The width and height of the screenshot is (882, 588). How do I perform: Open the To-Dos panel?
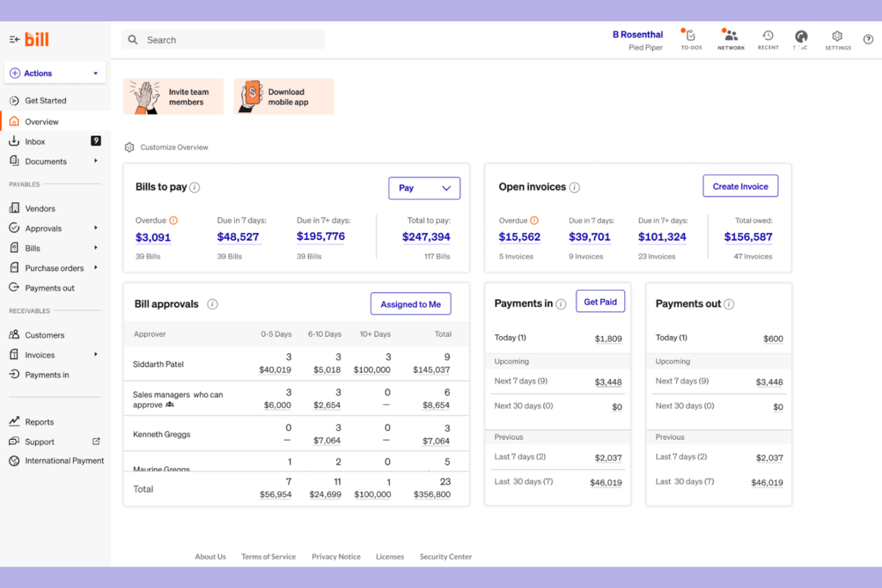(690, 39)
